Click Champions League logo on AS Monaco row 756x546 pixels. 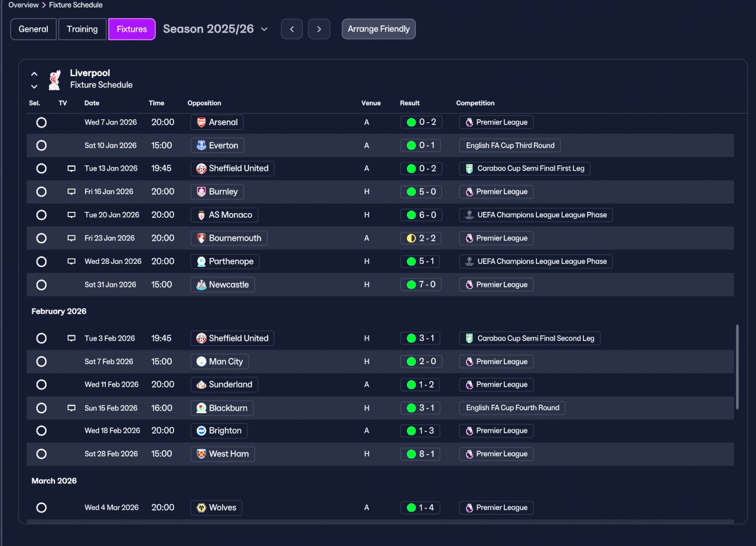(x=469, y=215)
